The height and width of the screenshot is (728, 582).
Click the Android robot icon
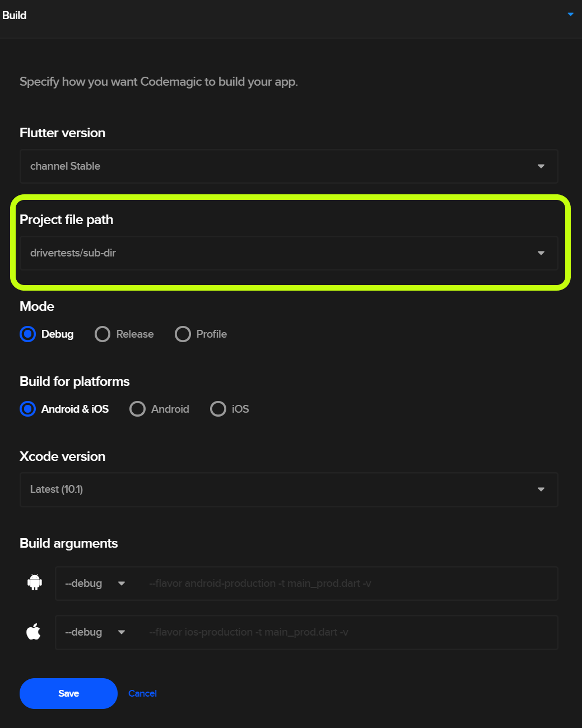[35, 582]
